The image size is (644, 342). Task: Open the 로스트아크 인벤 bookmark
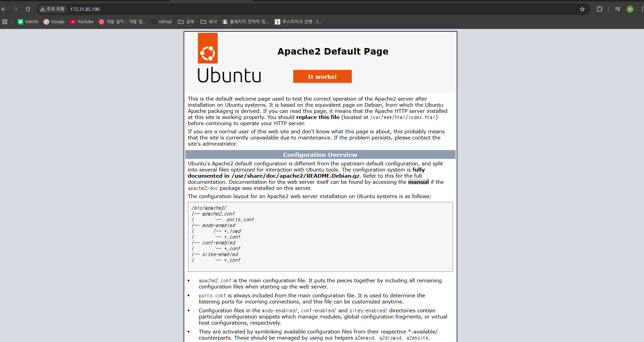298,22
